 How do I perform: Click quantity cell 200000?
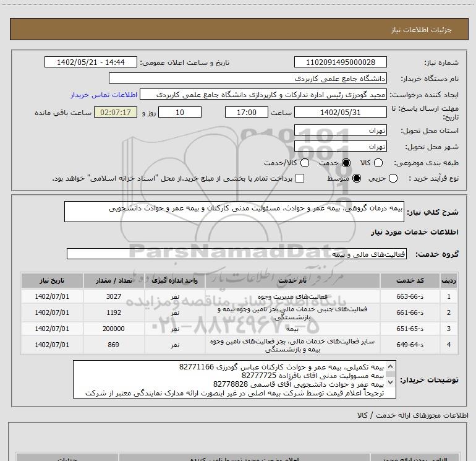114,329
